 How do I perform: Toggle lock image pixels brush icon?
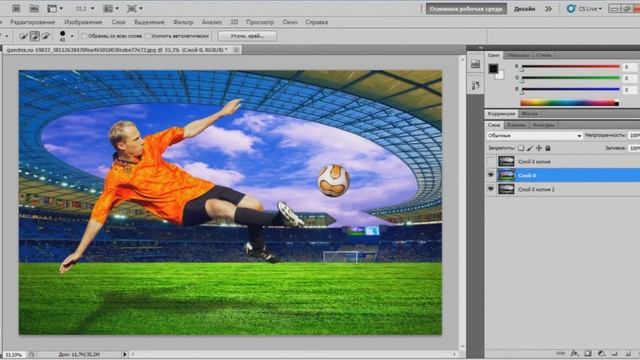pos(530,148)
